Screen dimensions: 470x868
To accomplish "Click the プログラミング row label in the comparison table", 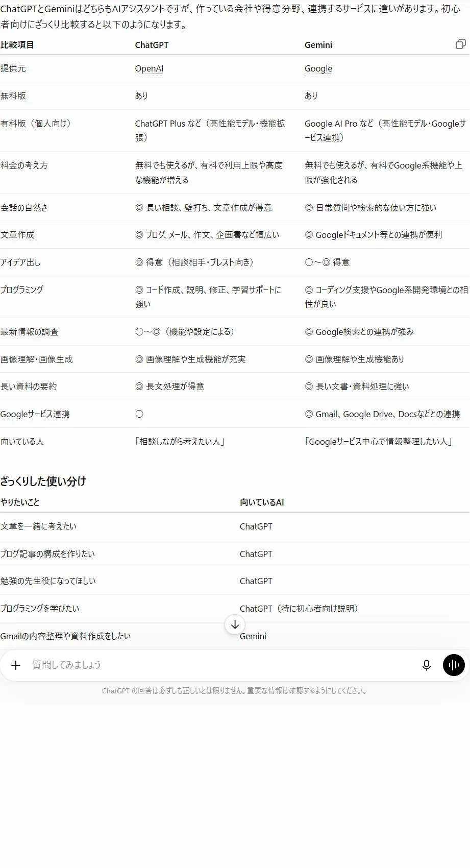I will tap(22, 290).
